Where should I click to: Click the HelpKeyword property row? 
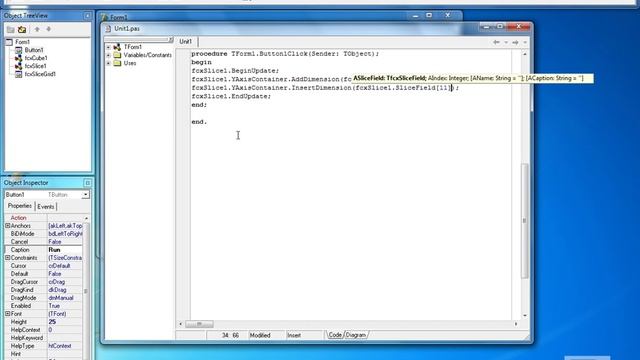44,338
